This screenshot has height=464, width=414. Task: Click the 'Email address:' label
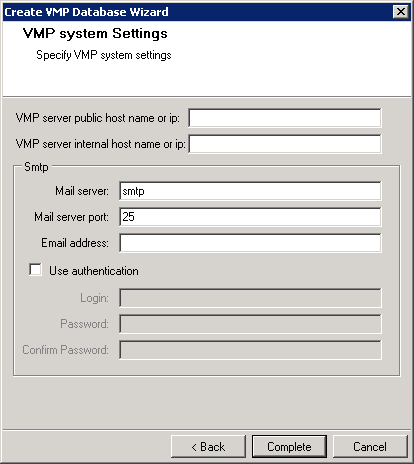coord(75,243)
